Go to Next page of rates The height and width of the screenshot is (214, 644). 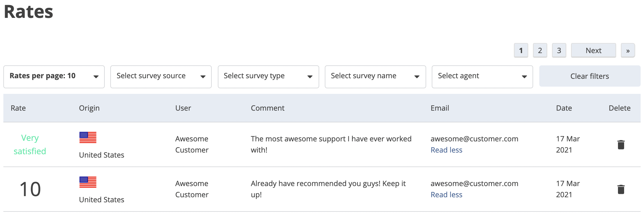coord(593,51)
